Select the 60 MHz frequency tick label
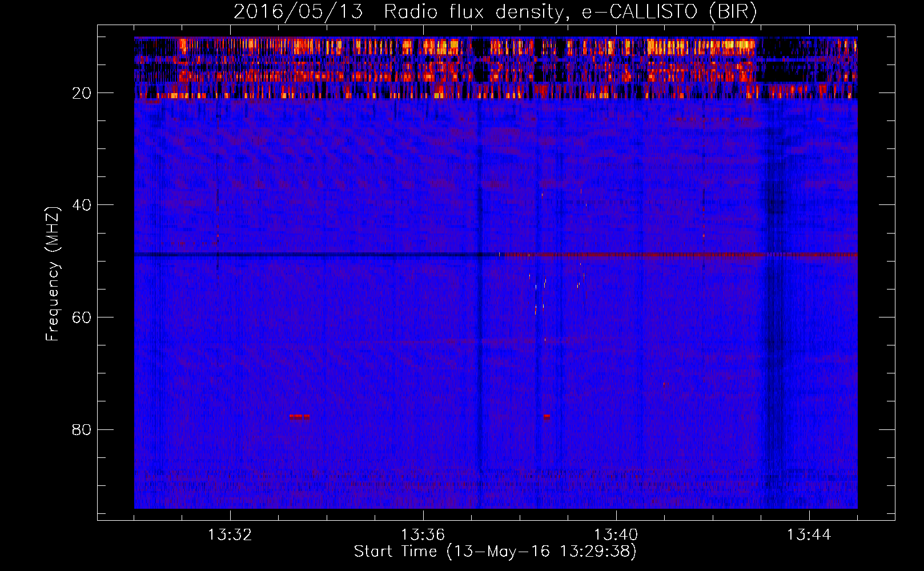924x571 pixels. [82, 317]
